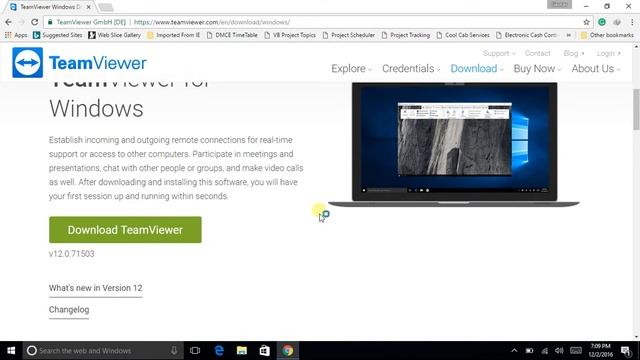Open the Support dropdown in top bar
Image resolution: width=640 pixels, height=360 pixels.
point(499,53)
